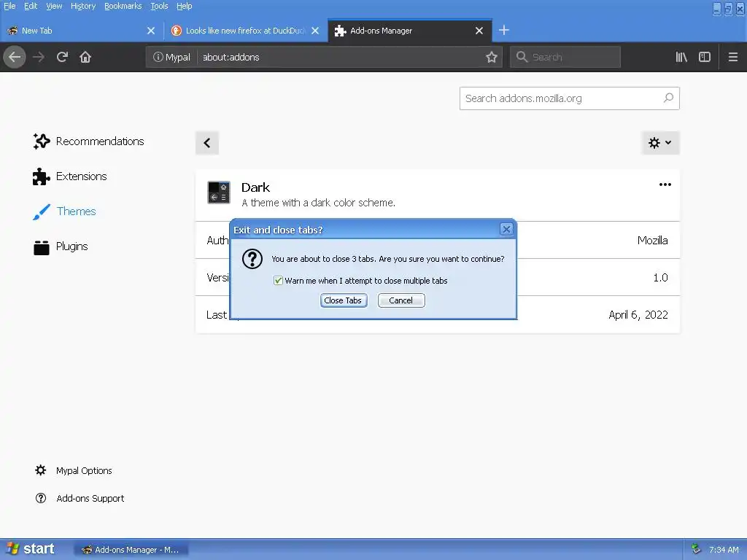
Task: Open a new tab with plus
Action: click(503, 31)
